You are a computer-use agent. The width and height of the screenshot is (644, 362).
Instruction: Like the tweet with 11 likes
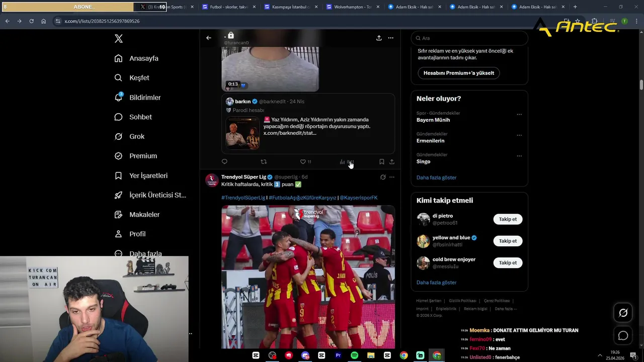coord(305,162)
